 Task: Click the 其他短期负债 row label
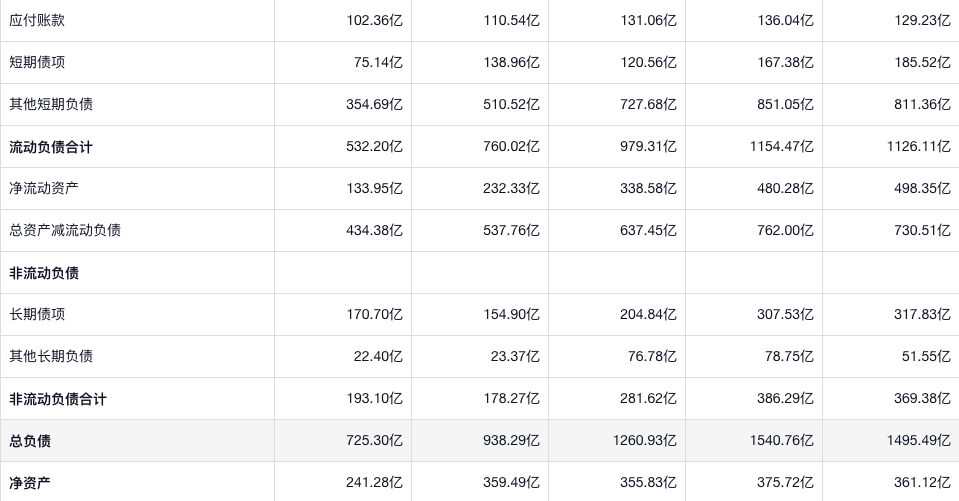(51, 104)
